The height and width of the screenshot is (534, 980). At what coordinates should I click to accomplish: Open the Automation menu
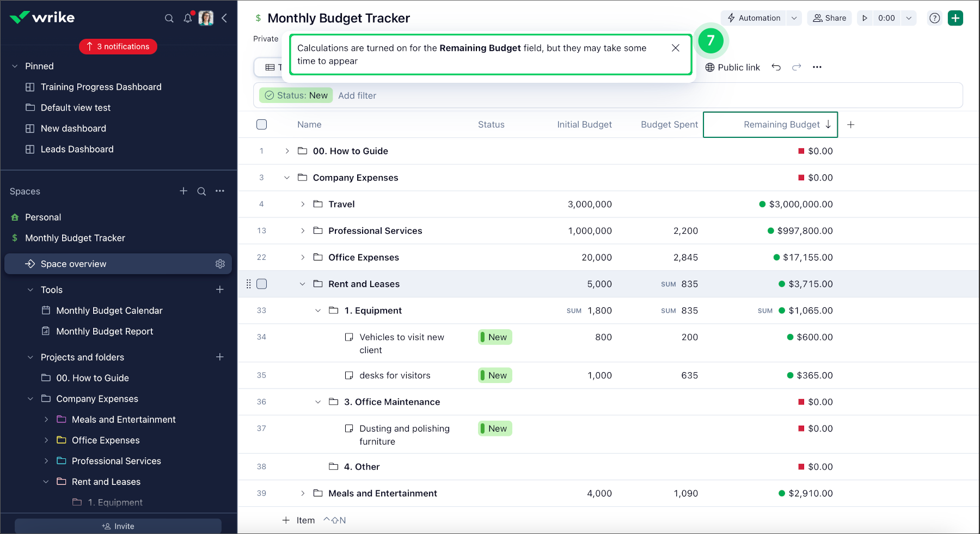tap(757, 17)
